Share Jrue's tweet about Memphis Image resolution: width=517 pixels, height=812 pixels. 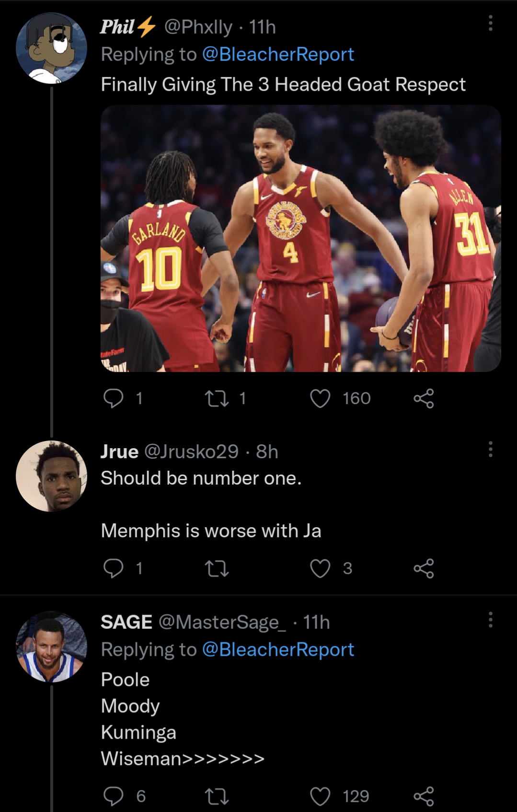pyautogui.click(x=424, y=568)
